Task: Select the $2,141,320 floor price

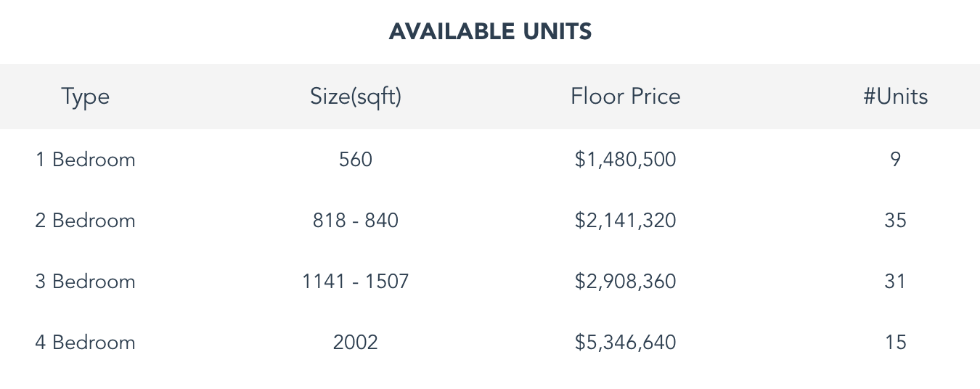Action: click(x=626, y=221)
